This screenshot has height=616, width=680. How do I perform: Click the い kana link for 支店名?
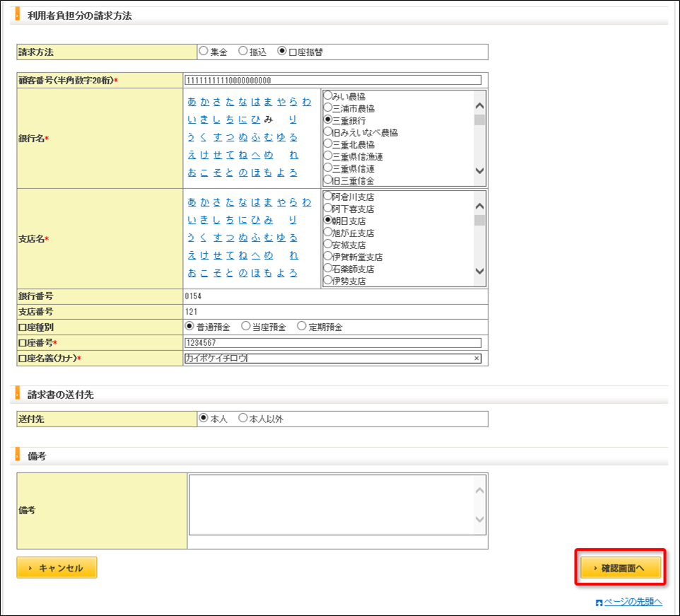pyautogui.click(x=192, y=220)
